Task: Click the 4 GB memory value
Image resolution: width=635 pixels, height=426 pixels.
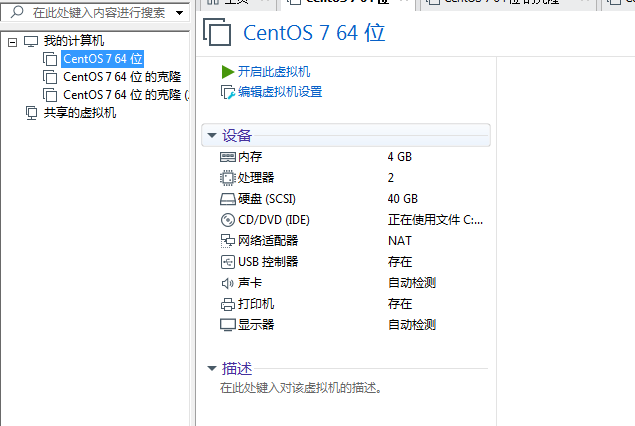Action: [x=400, y=157]
